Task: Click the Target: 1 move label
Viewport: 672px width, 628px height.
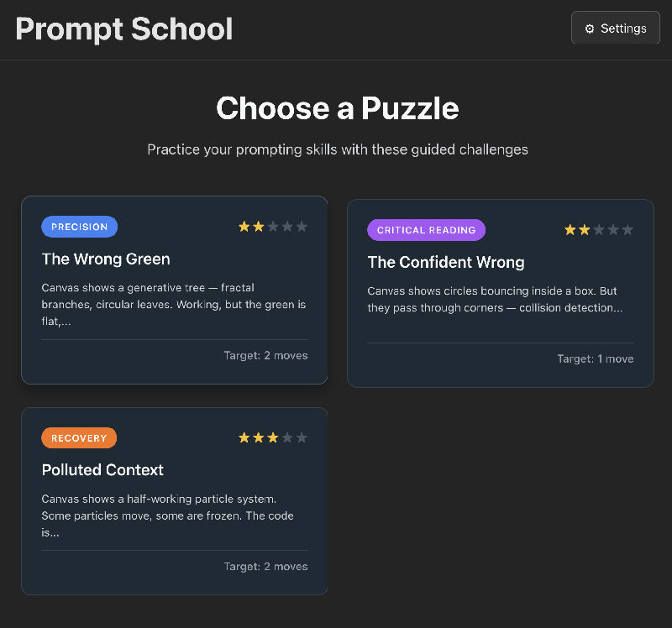Action: 596,358
